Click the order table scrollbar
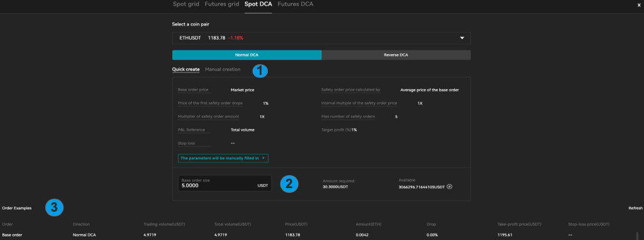644x240 pixels. [636, 235]
